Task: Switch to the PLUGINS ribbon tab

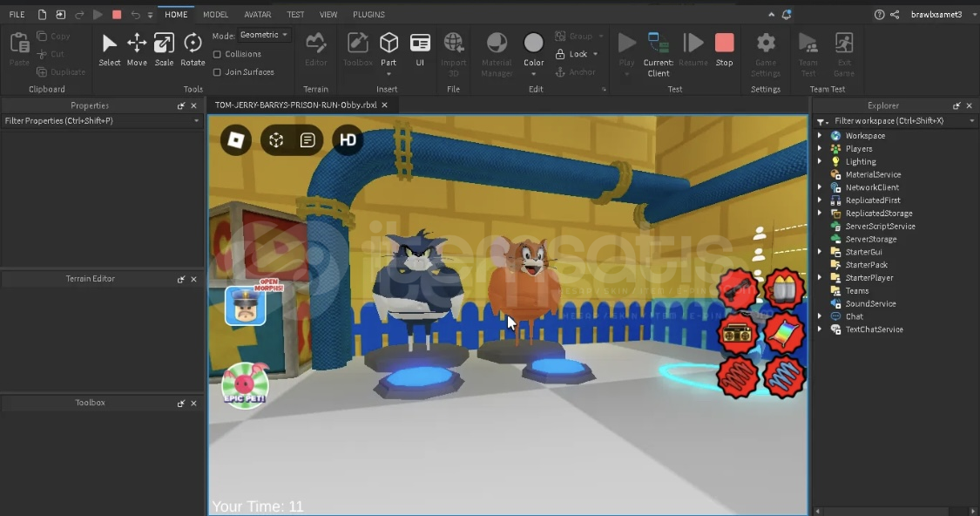Action: tap(368, 15)
